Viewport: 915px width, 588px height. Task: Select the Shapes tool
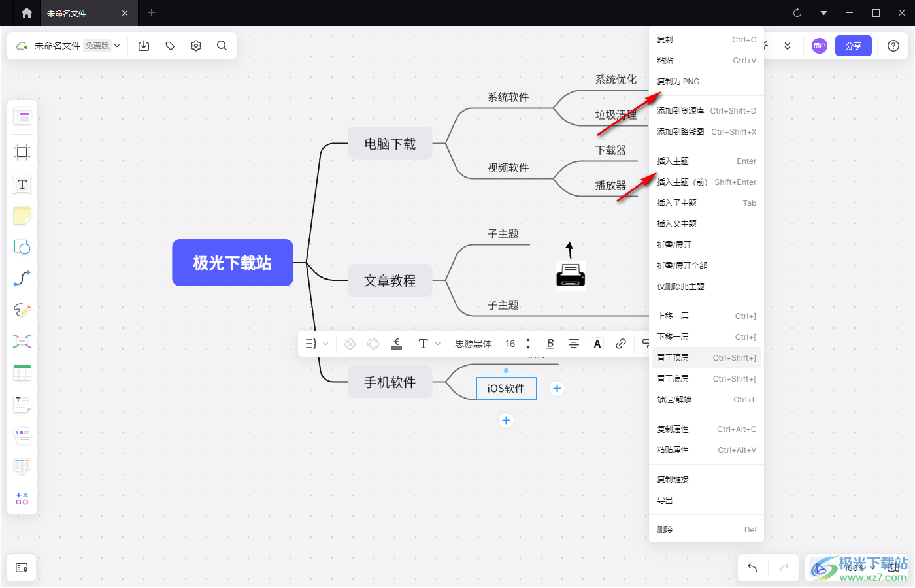tap(22, 247)
